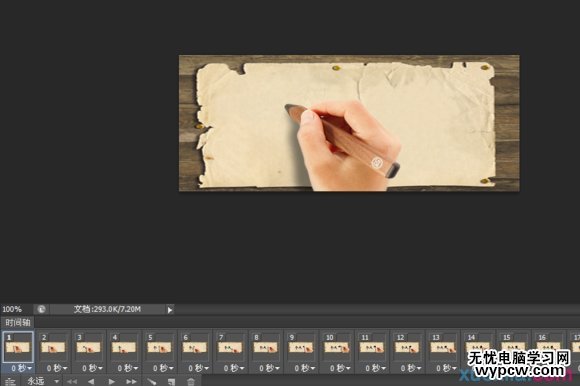Select frame 3 thumbnail
This screenshot has height=386, width=580.
pyautogui.click(x=89, y=347)
